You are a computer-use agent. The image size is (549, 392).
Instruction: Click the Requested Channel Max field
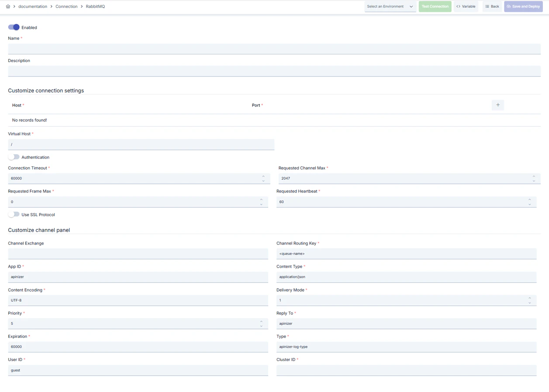coord(409,178)
